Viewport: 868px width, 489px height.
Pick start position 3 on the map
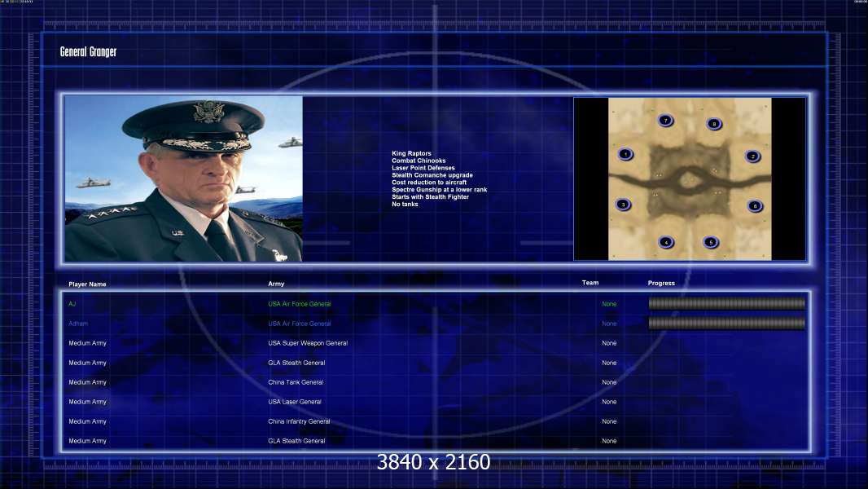[x=624, y=205]
